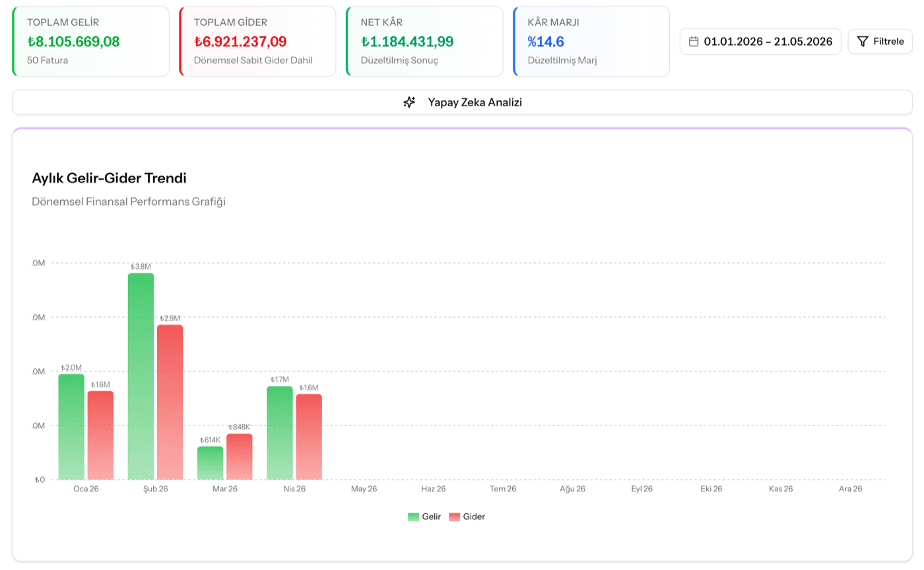Select the Kâr Marjı card
Image resolution: width=924 pixels, height=570 pixels.
(x=591, y=42)
